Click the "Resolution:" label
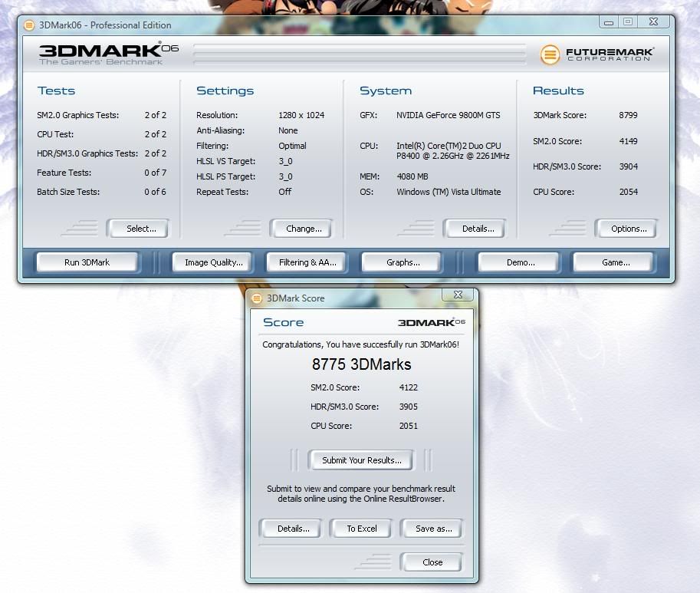Image resolution: width=700 pixels, height=593 pixels. click(217, 115)
